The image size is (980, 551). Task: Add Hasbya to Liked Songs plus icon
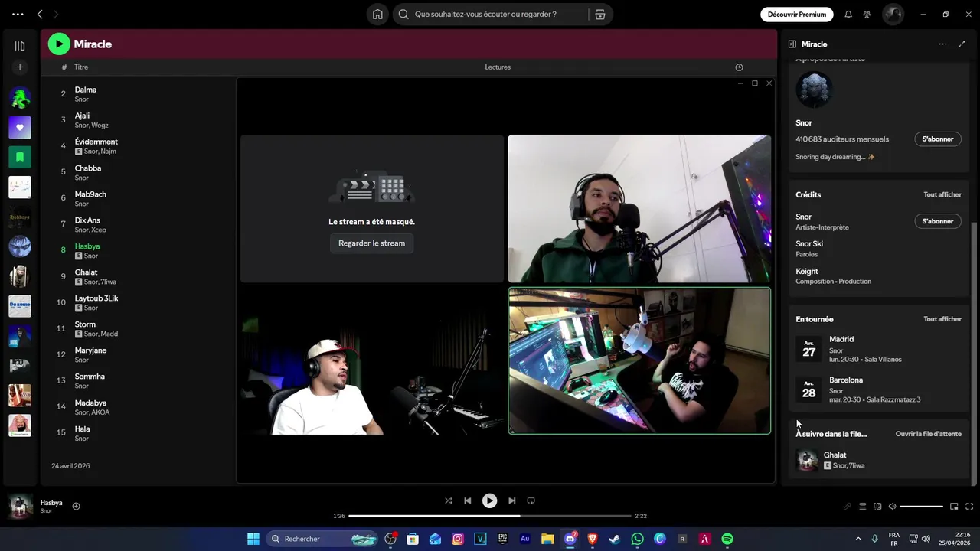(76, 506)
